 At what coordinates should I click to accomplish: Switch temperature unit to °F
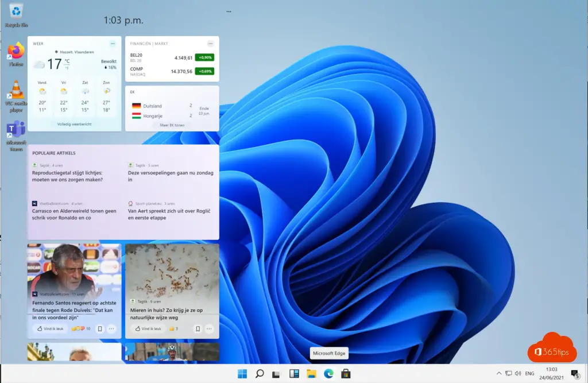[67, 68]
